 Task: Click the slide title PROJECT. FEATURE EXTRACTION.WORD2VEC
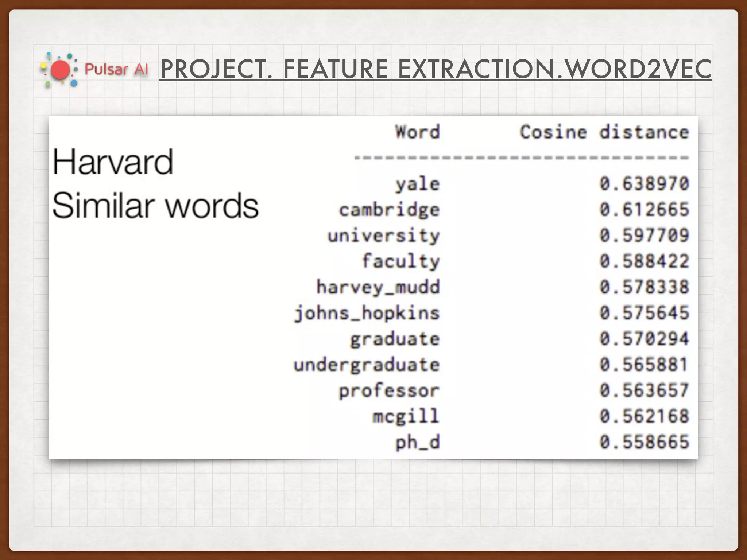point(436,69)
